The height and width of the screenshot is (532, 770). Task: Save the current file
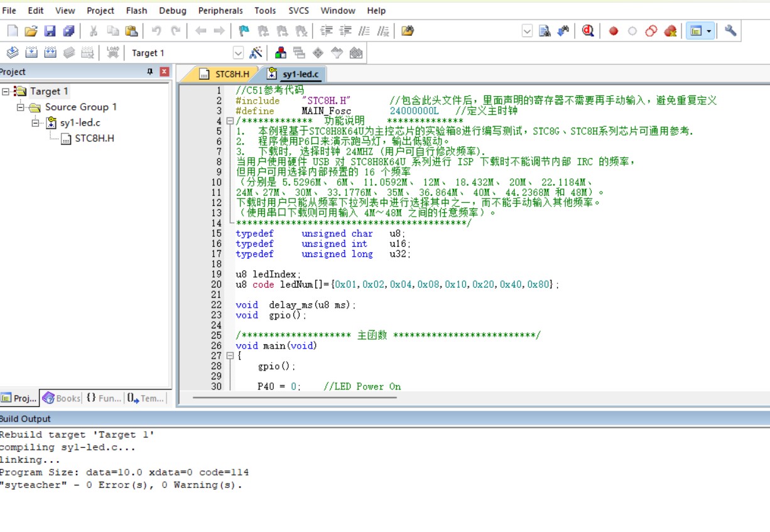coord(50,31)
